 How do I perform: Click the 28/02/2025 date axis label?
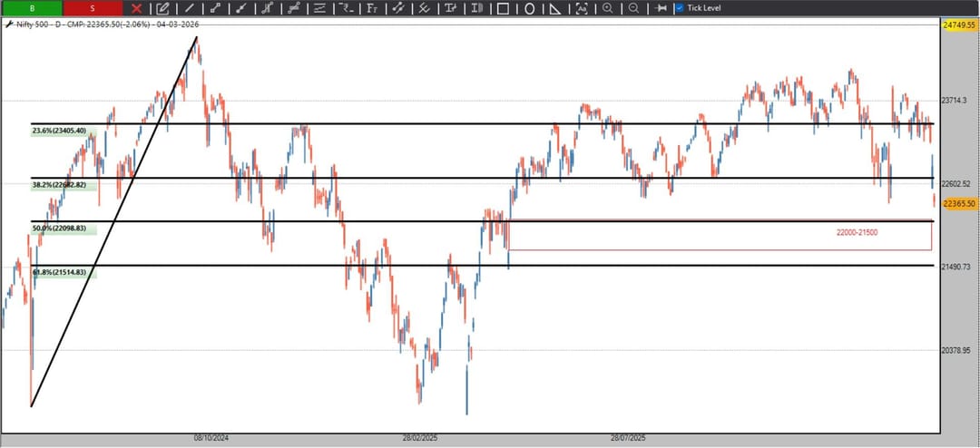click(x=420, y=439)
